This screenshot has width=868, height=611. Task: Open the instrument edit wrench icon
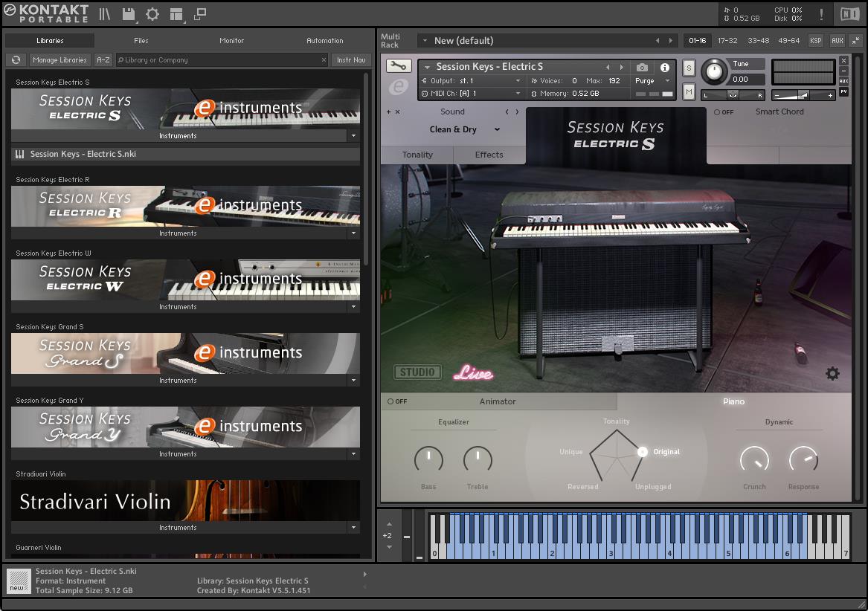tap(399, 66)
